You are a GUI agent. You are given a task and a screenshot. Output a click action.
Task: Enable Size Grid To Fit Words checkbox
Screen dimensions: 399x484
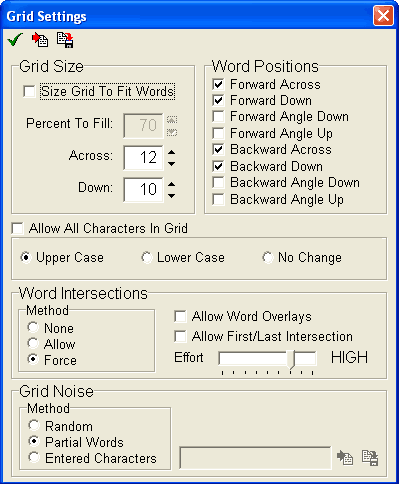(29, 91)
